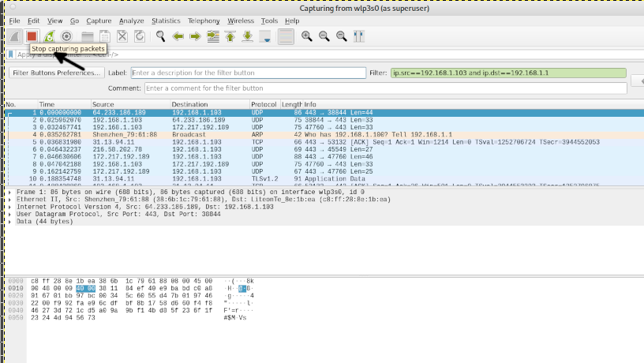The height and width of the screenshot is (363, 644).
Task: Open the Capture menu
Action: click(x=99, y=21)
